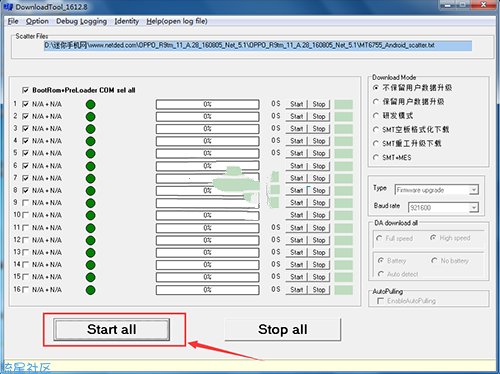Click the green status circle in row 9
500x374 pixels.
[x=90, y=203]
